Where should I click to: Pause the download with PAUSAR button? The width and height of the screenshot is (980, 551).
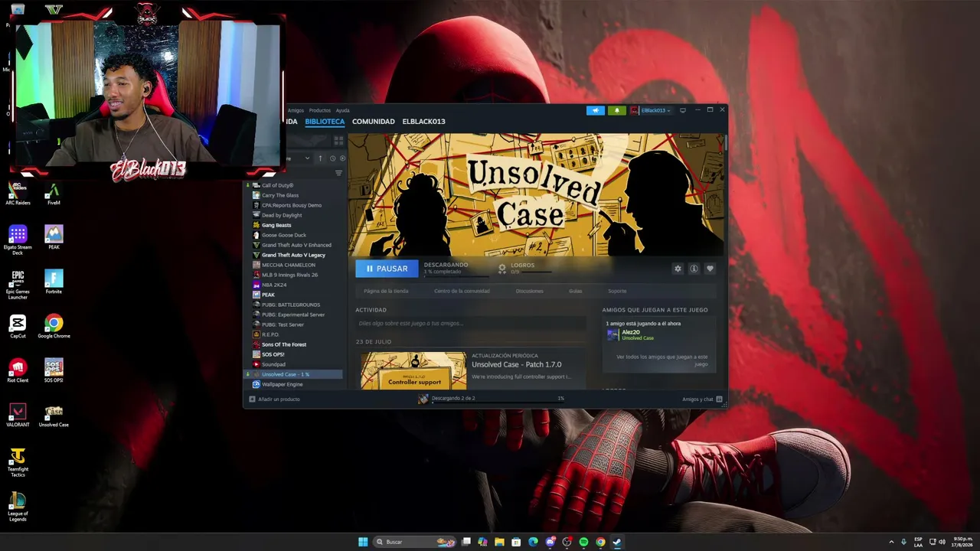(x=387, y=269)
